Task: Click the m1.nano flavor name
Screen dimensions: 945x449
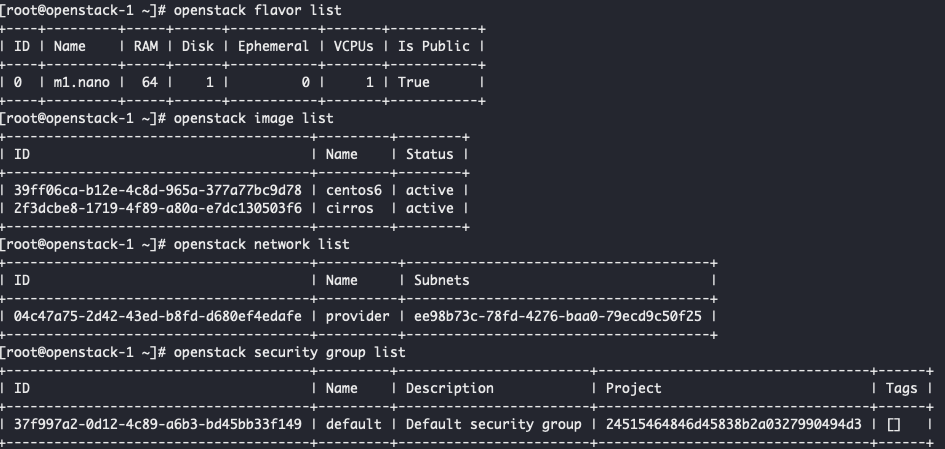Action: coord(81,82)
